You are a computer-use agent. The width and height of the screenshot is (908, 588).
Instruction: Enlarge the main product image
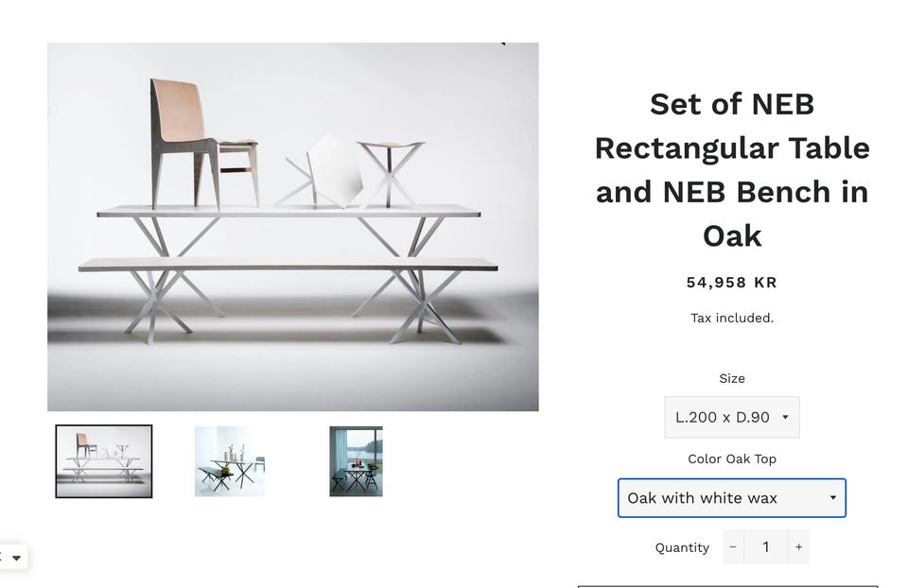pyautogui.click(x=293, y=284)
